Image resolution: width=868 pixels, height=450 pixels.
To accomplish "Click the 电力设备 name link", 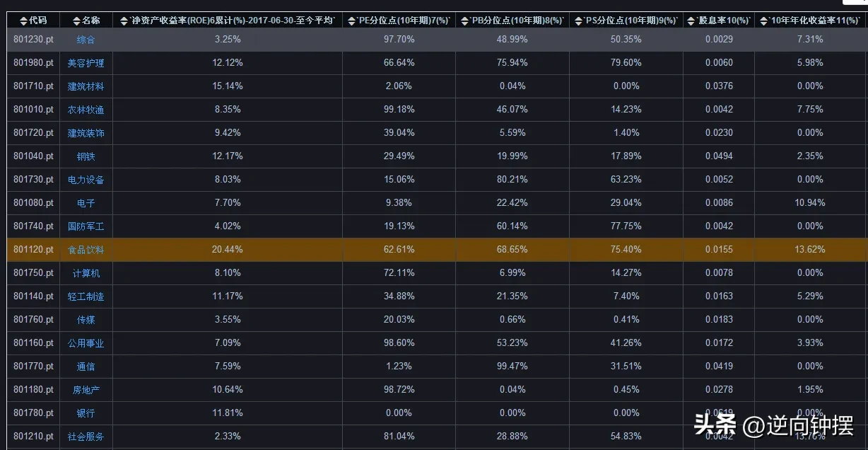I will [86, 180].
